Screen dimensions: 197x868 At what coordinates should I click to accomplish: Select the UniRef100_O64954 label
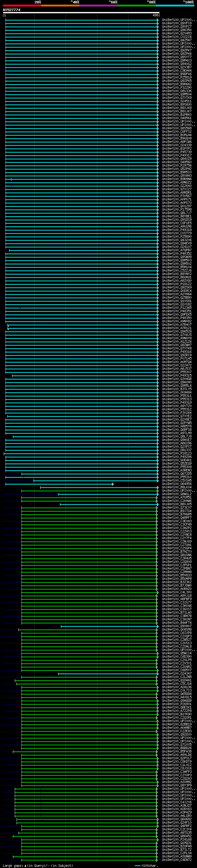tap(177, 484)
